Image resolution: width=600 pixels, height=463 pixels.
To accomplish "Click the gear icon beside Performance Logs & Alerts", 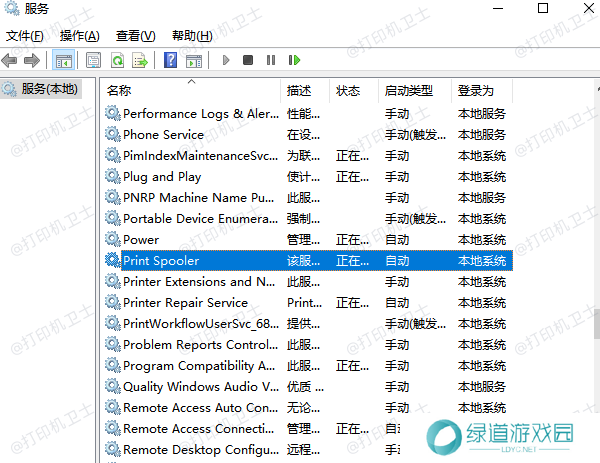I will (x=113, y=113).
